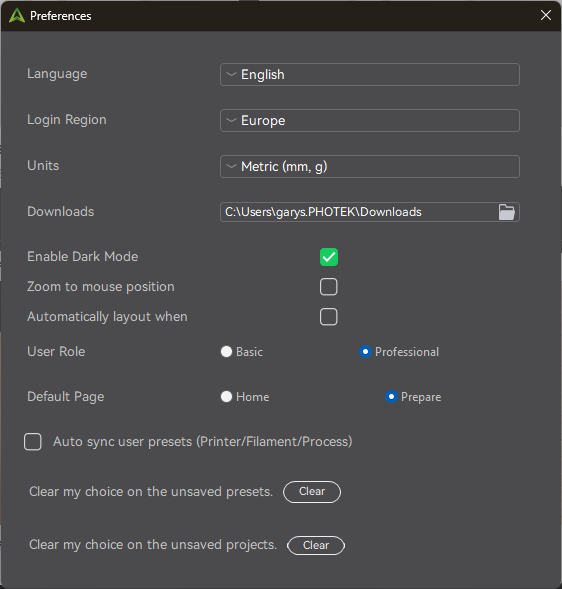Click the green app logo in title bar
Screen dimensions: 562x589
[17, 16]
